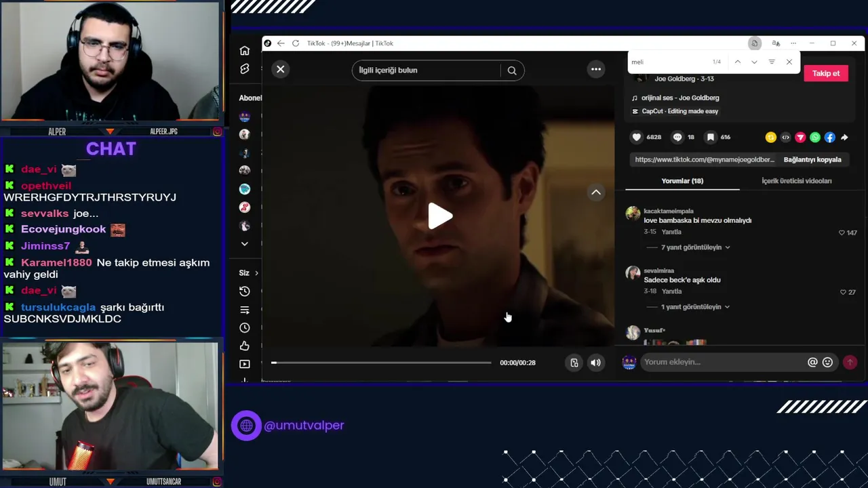Image resolution: width=868 pixels, height=488 pixels.
Task: Open the three-dot more options menu on the video
Action: (x=596, y=69)
